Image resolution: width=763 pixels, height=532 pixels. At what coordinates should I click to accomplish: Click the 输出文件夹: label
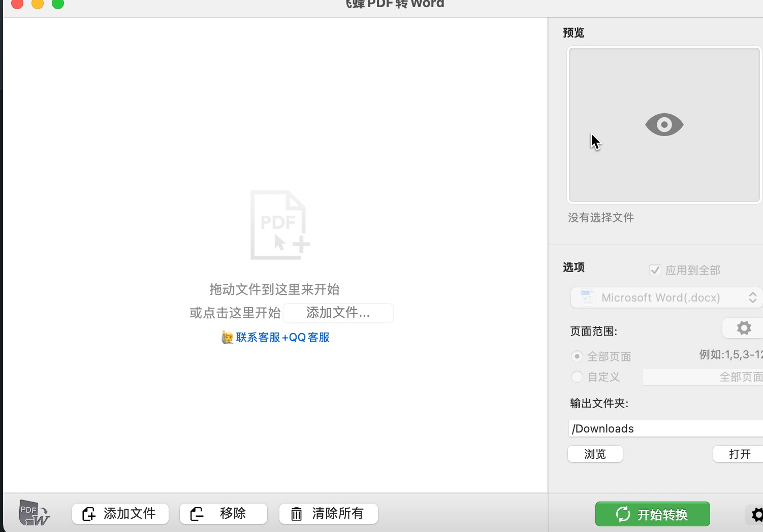point(599,404)
